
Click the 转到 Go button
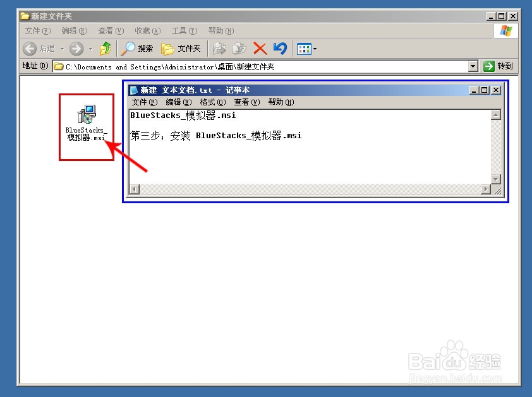pos(498,66)
